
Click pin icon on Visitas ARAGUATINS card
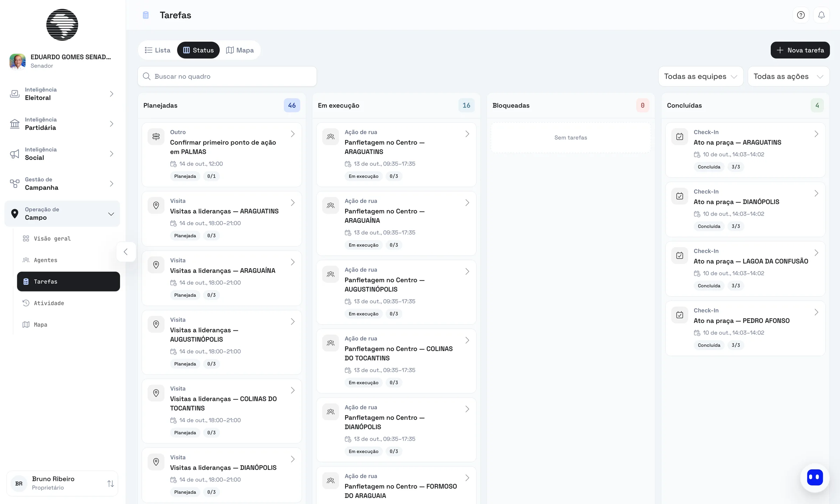coord(156,205)
